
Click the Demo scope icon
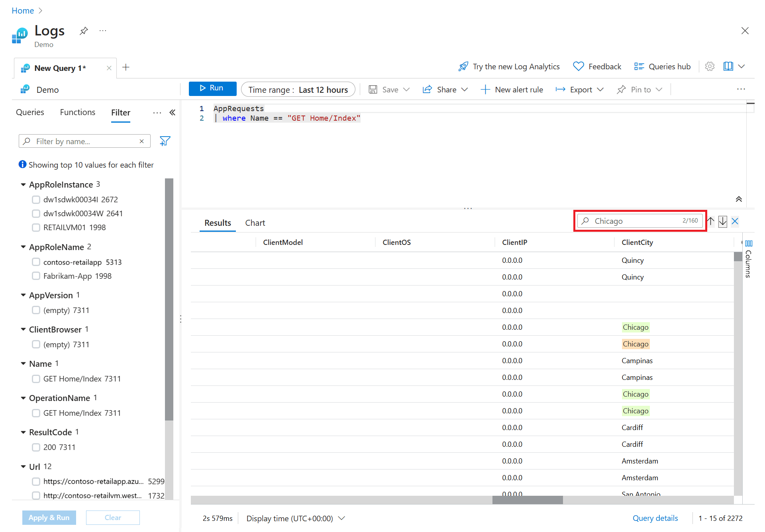25,90
